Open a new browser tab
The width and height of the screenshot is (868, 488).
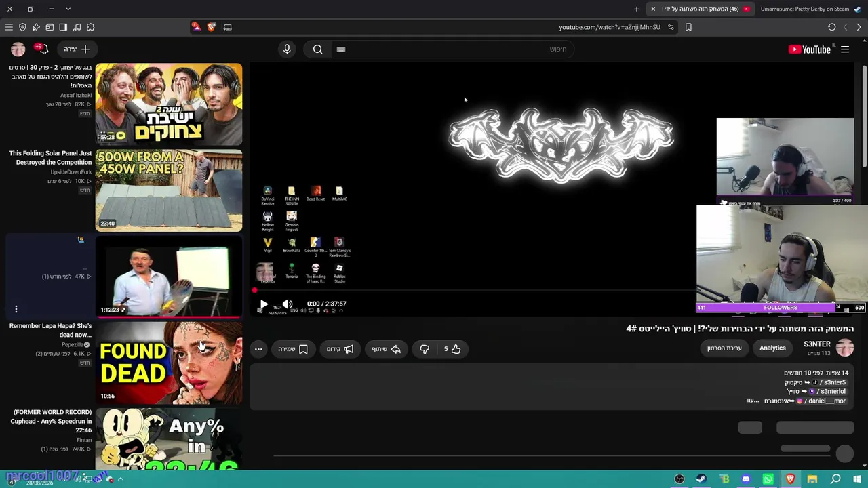coord(636,9)
